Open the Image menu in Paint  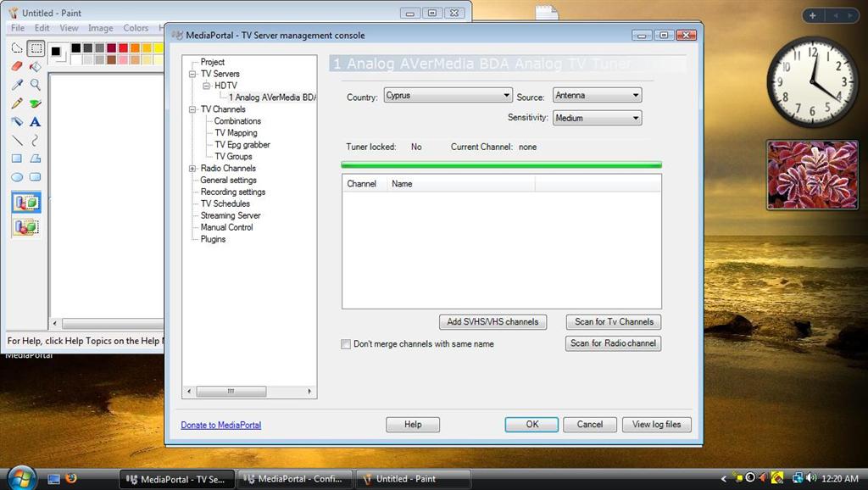click(100, 28)
